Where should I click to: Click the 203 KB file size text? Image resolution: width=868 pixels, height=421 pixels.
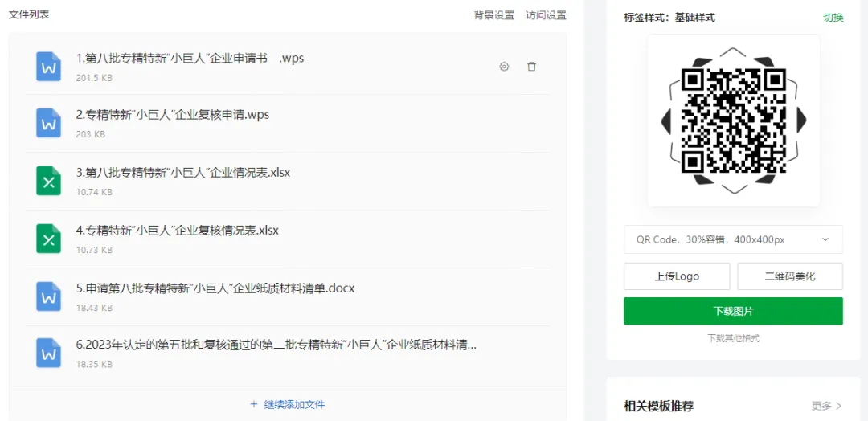[x=90, y=134]
